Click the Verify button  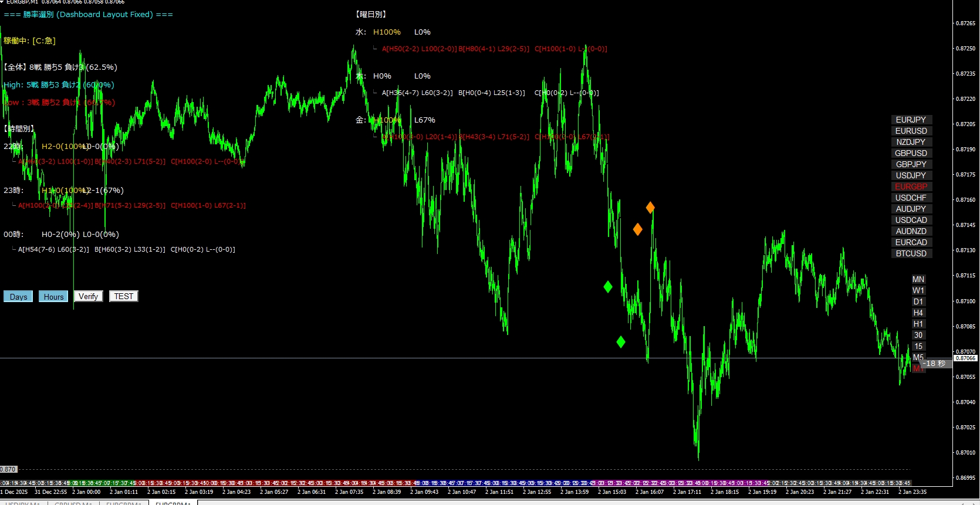tap(89, 296)
